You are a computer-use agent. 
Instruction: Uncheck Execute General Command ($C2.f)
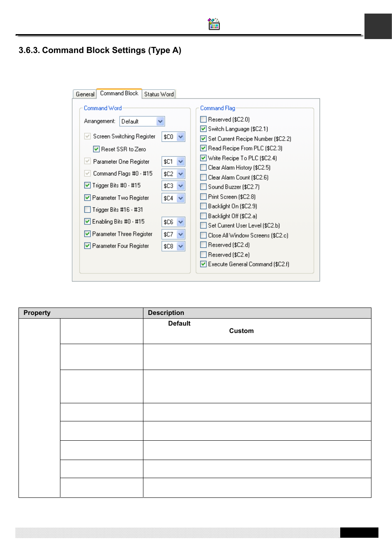coord(203,264)
